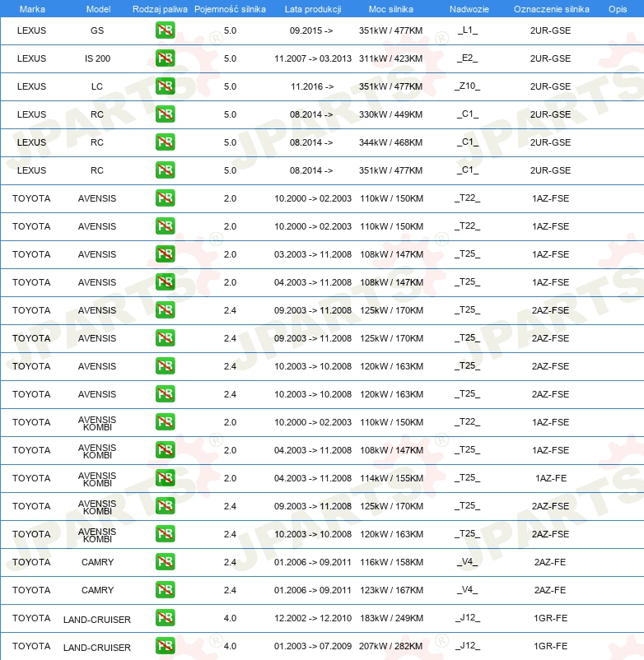The height and width of the screenshot is (660, 644).
Task: Click the 11.2007 -> 03.2013 production dates
Action: pyautogui.click(x=312, y=58)
